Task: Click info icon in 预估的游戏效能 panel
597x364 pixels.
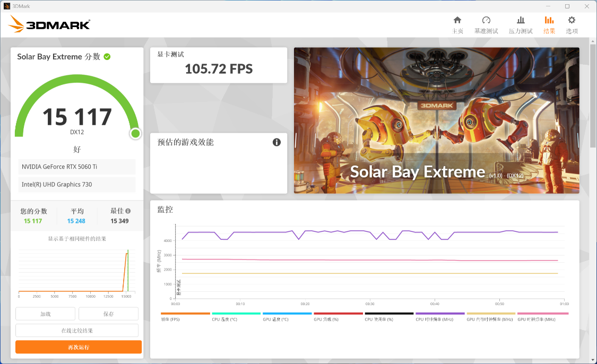Action: [x=276, y=142]
